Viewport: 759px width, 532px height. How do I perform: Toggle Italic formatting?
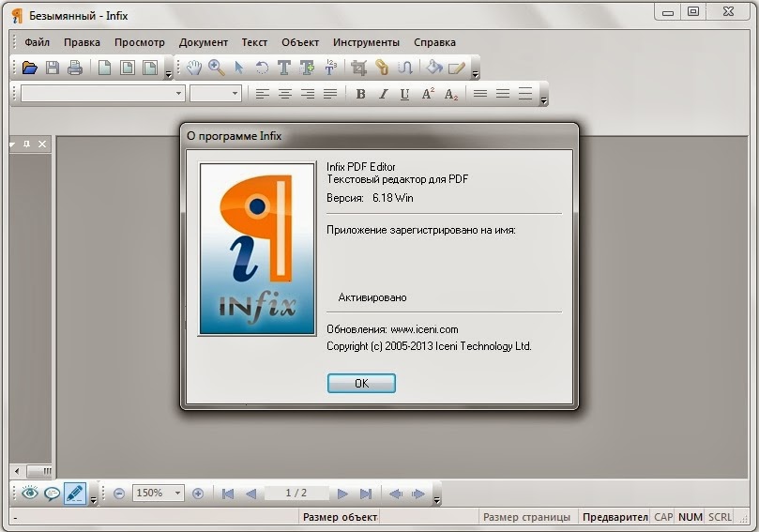(384, 94)
